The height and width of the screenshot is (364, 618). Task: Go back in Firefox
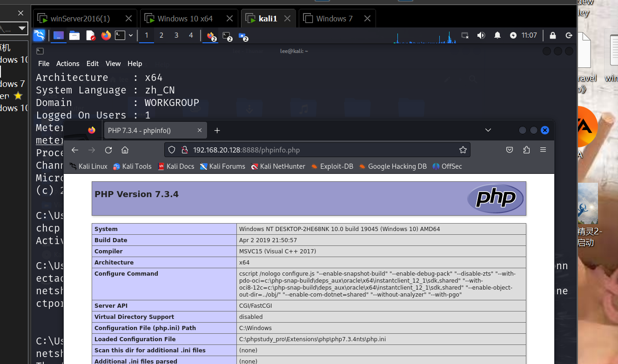[x=75, y=150]
